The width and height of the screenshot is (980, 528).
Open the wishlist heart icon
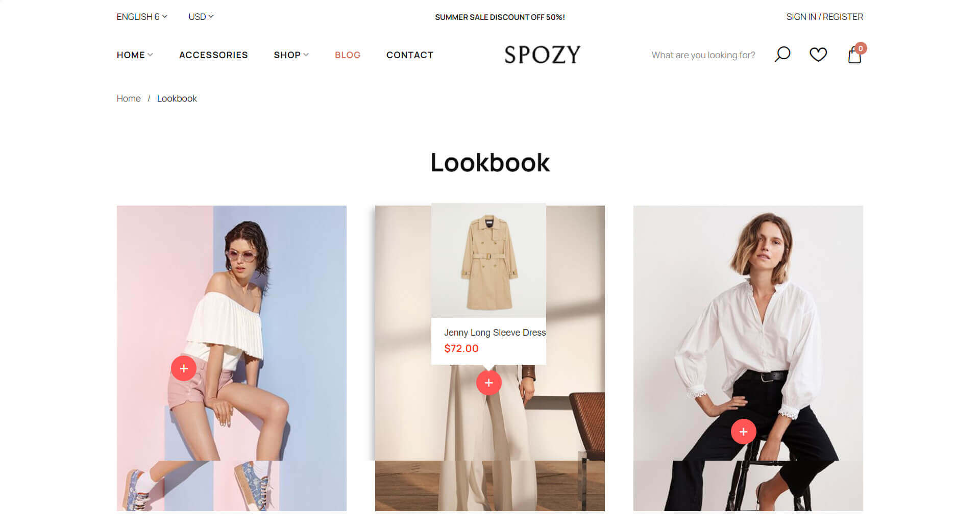point(818,55)
